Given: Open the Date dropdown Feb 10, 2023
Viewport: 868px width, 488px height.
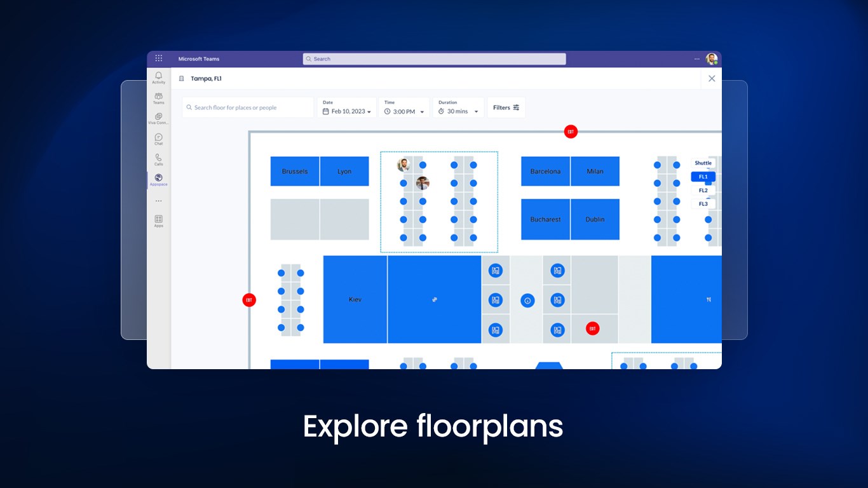Looking at the screenshot, I should coord(347,107).
